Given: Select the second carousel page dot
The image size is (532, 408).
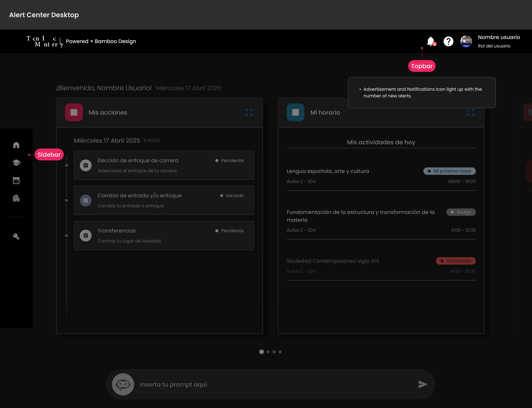Looking at the screenshot, I should (268, 352).
